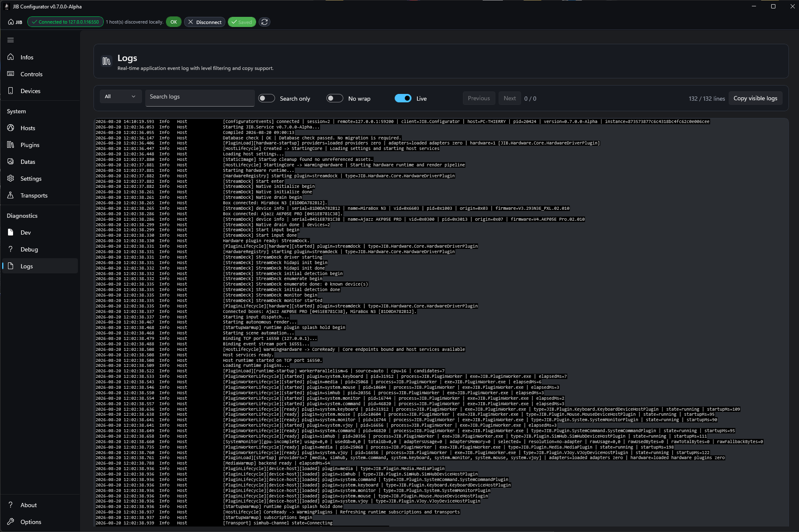Click the Connected to 127.0.0.1:16550 badge
799x532 pixels.
(x=65, y=22)
